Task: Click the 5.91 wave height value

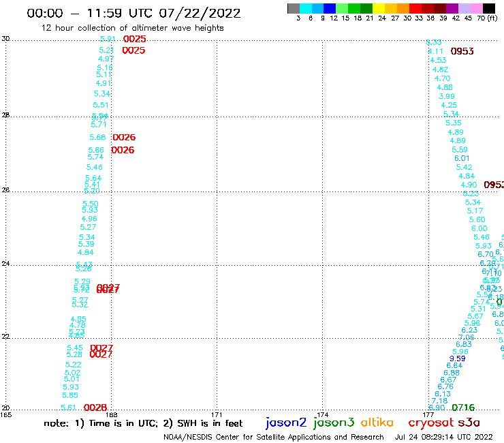Action: pos(108,39)
